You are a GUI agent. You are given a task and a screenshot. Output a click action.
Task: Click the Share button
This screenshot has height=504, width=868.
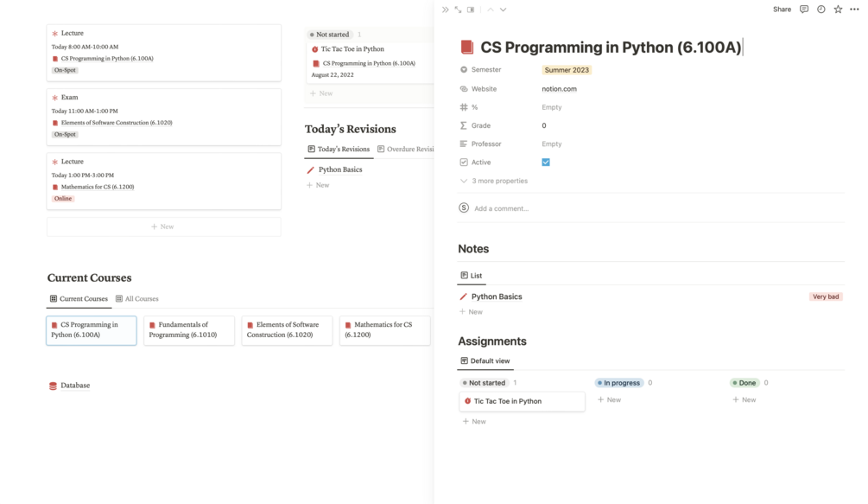[782, 10]
